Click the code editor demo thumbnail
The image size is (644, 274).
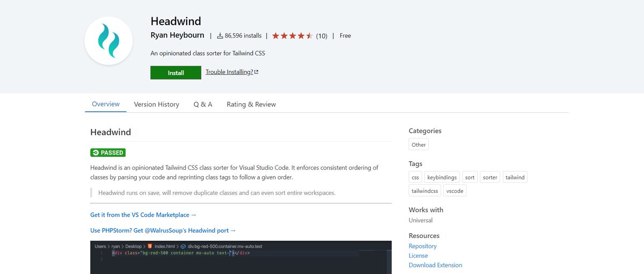[x=241, y=257]
